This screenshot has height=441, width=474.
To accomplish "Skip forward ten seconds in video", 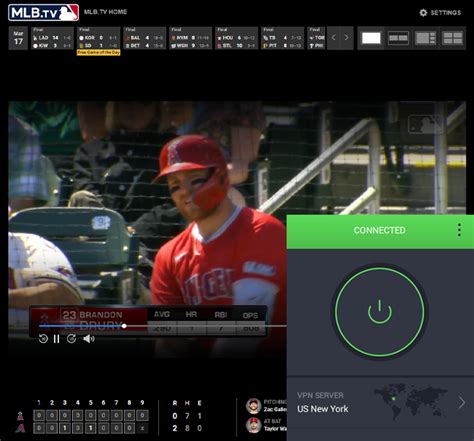I will 71,339.
